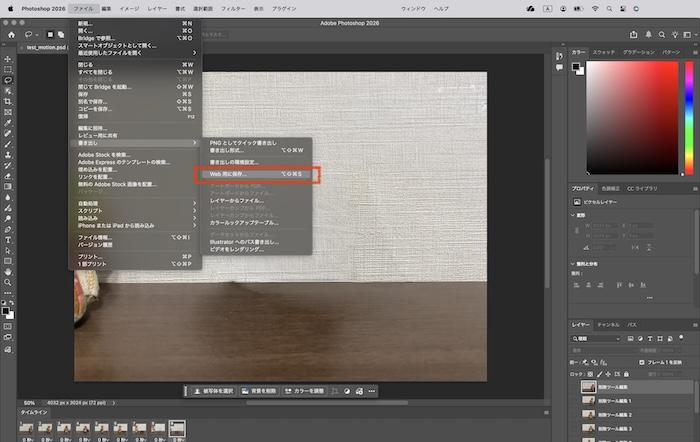Select the Hand tool
700x442 pixels.
[8, 272]
